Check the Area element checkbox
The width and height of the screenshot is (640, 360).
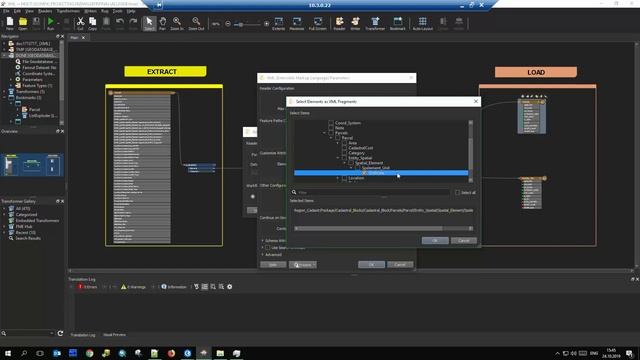point(344,143)
